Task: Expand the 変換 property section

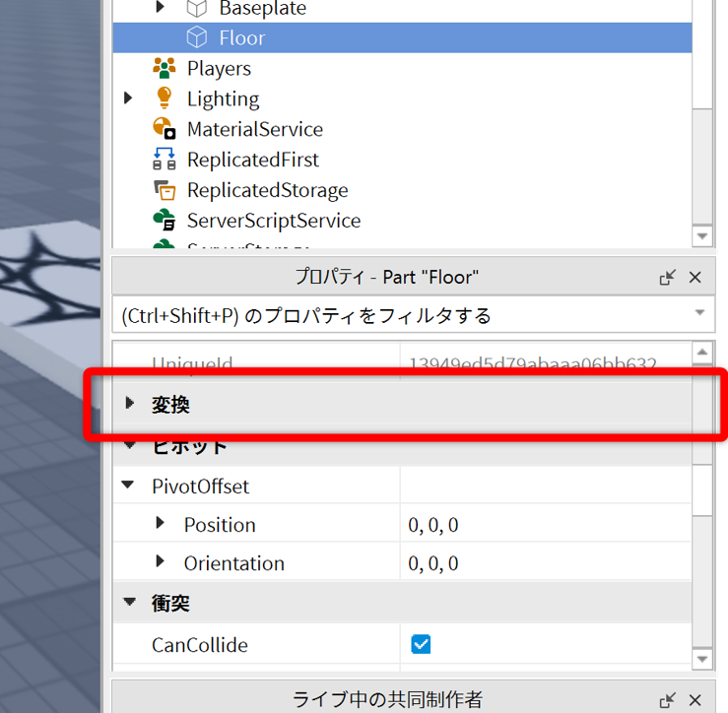Action: (x=130, y=404)
